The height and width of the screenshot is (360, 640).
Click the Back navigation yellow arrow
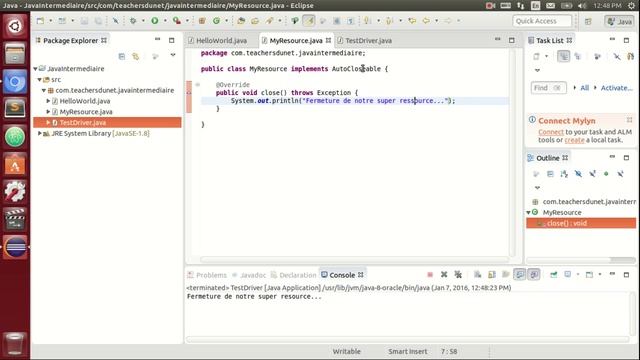[x=426, y=20]
